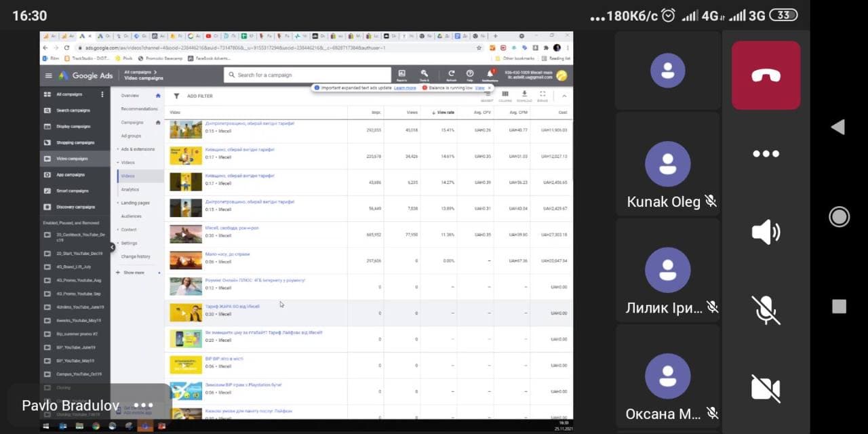Screen dimensions: 868x434
Task: Expand the Ads & extensions section
Action: [x=138, y=149]
